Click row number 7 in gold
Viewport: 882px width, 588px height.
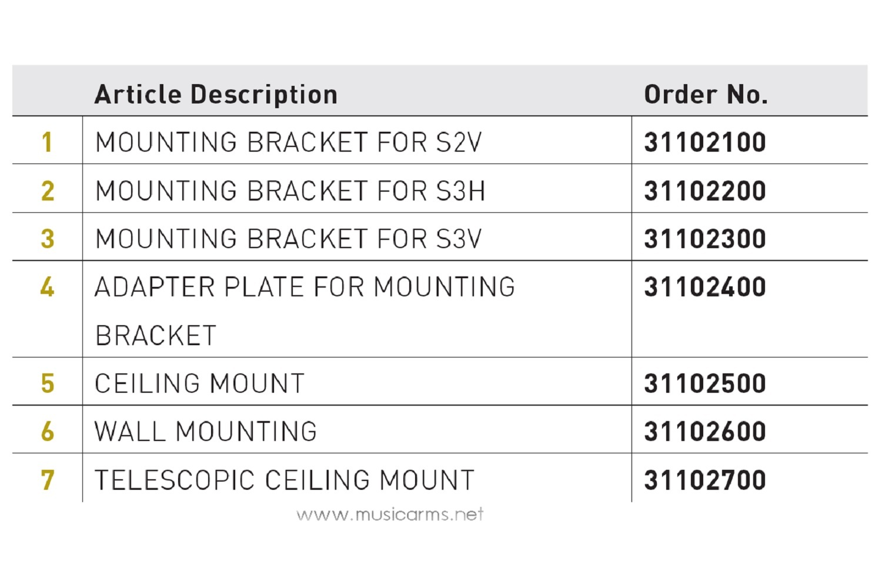tap(47, 480)
